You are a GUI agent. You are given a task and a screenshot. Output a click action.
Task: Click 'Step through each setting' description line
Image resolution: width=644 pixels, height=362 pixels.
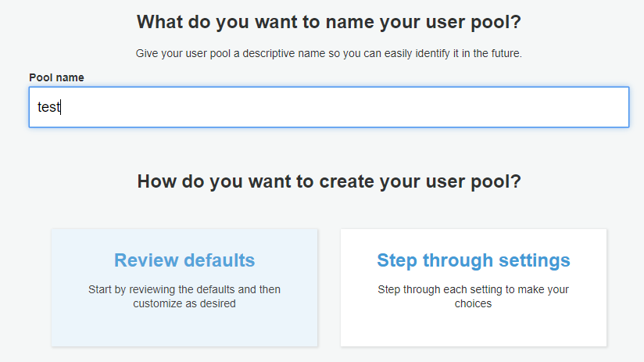[473, 289]
